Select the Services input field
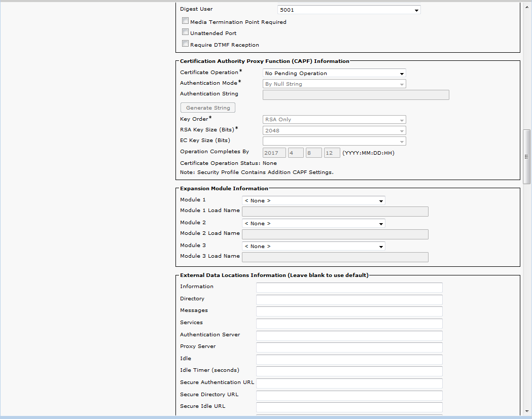532x419 pixels. (349, 324)
